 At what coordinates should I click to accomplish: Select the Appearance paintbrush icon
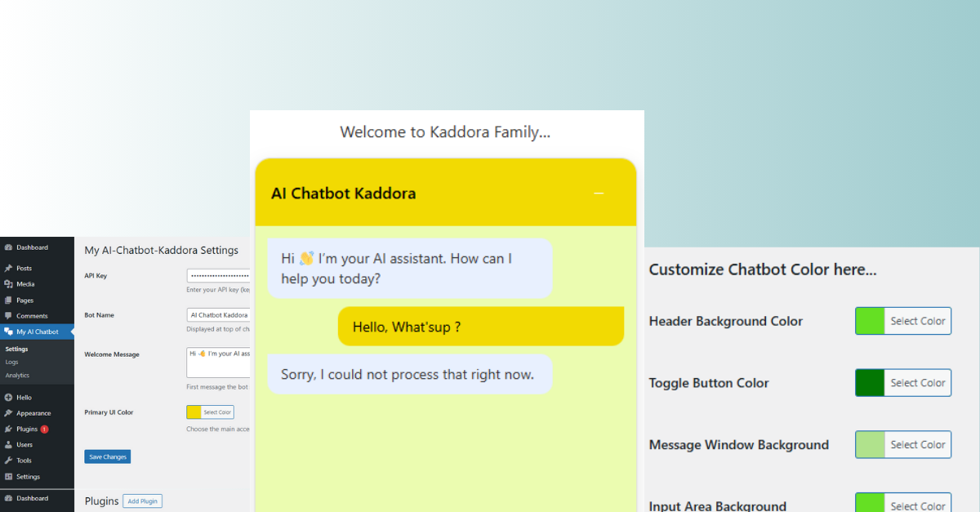coord(8,413)
